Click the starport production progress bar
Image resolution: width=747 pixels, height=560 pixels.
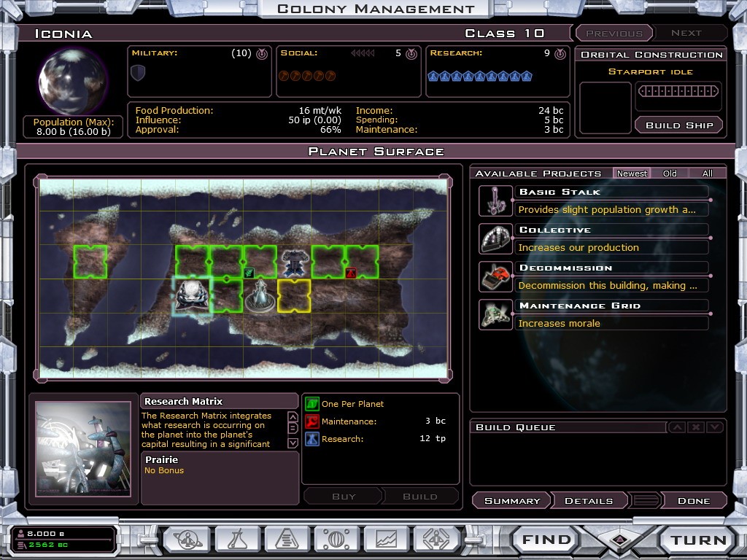click(x=678, y=93)
